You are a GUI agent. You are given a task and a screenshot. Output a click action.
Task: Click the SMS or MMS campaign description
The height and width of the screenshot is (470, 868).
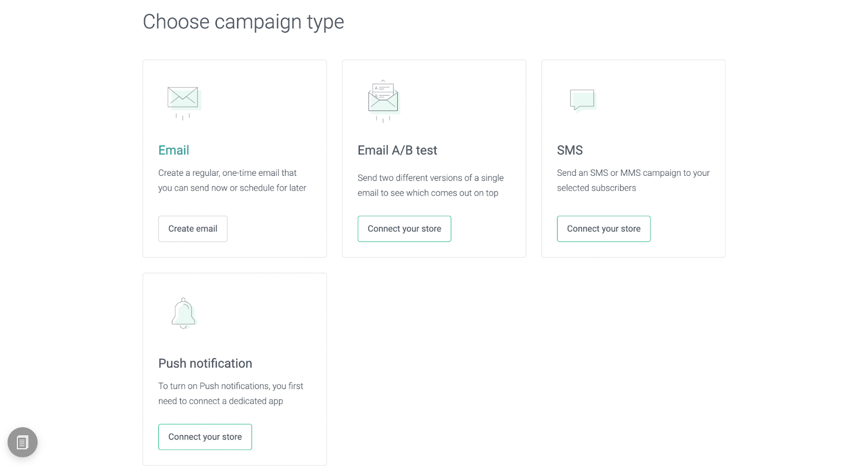633,180
